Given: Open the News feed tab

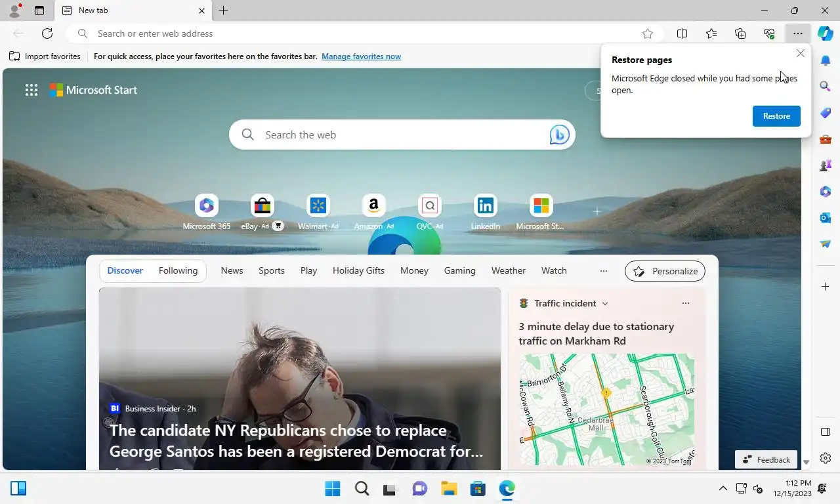Looking at the screenshot, I should tap(232, 270).
